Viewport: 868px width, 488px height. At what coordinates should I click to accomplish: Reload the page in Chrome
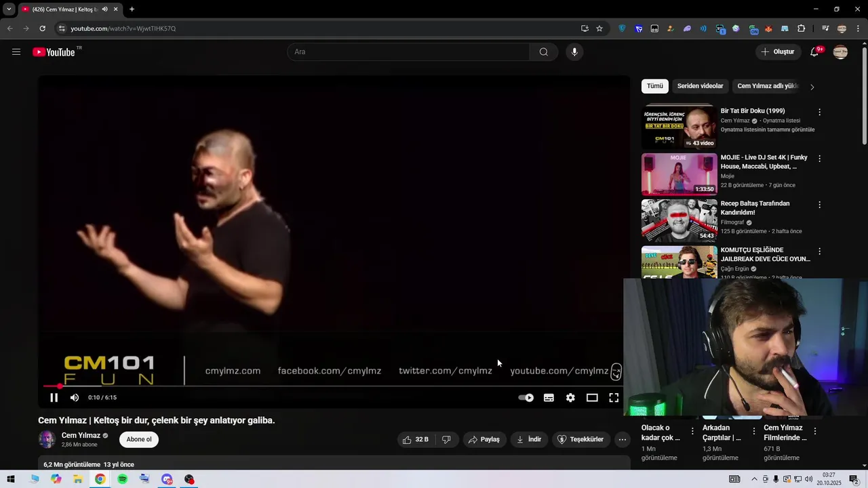point(42,28)
